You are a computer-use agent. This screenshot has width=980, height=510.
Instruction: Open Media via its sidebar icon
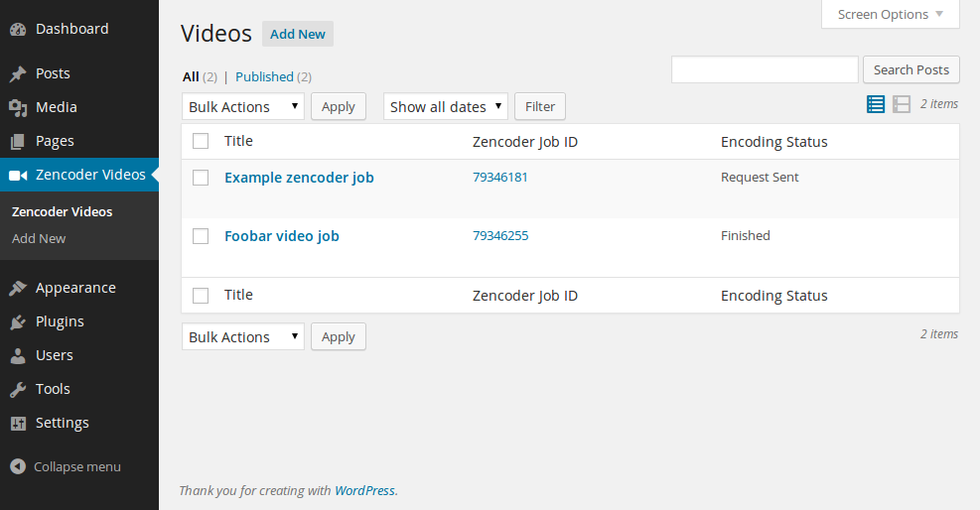(18, 107)
